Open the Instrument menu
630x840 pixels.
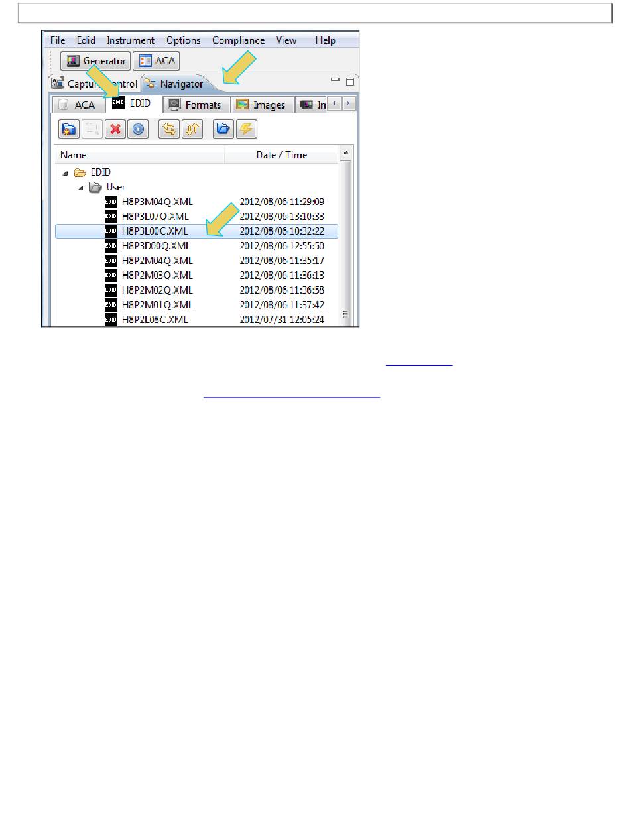[131, 40]
